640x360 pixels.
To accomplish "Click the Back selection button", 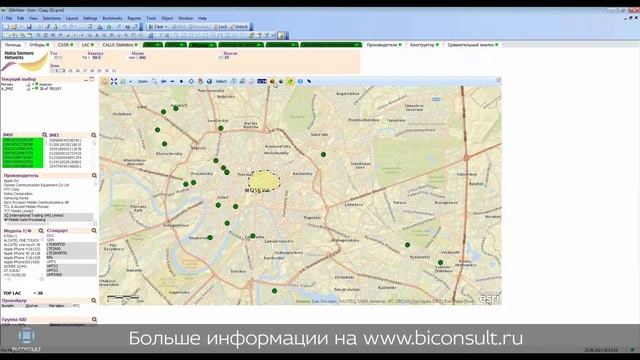I will coord(178,27).
